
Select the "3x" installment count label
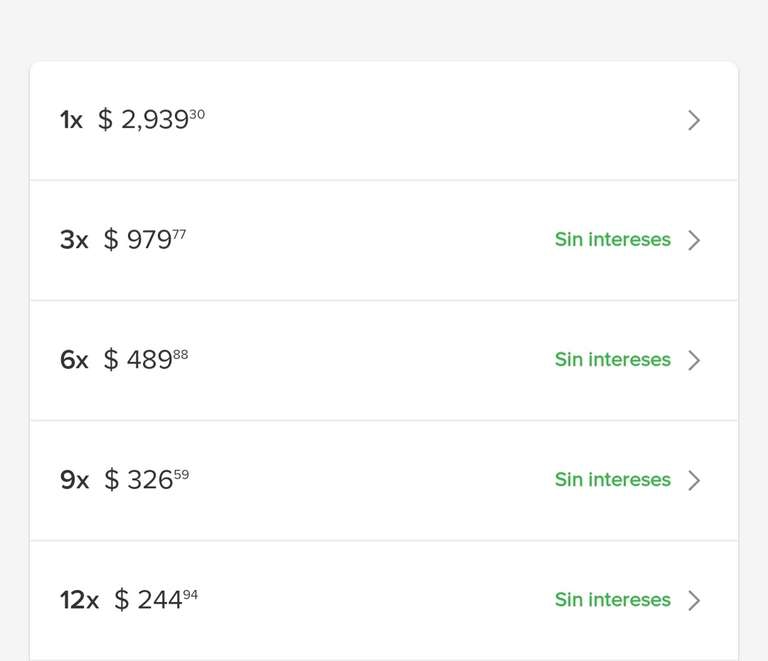[x=74, y=241]
